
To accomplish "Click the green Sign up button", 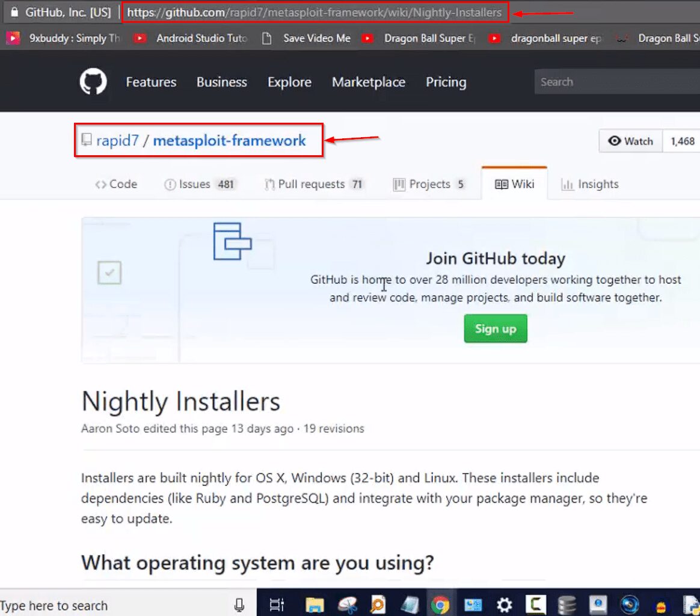I will pyautogui.click(x=495, y=328).
